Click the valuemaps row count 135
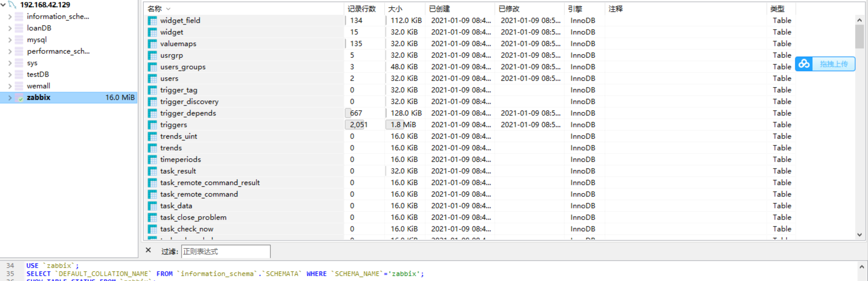The image size is (868, 281). (x=356, y=44)
